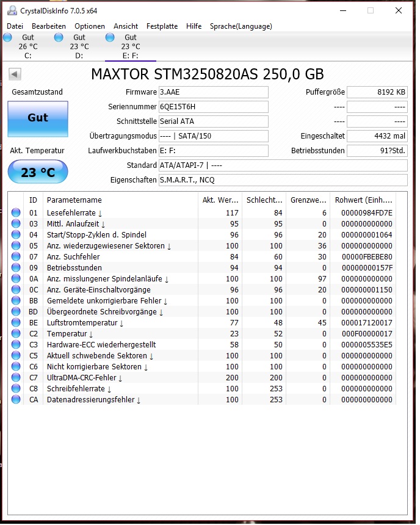Click the Gut health status button
This screenshot has width=420, height=525.
point(38,118)
